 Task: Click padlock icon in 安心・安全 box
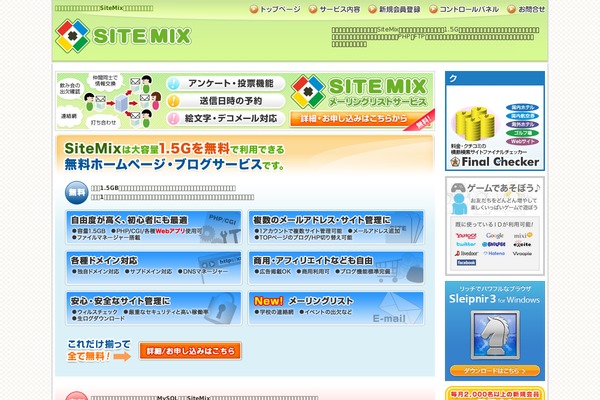[223, 309]
